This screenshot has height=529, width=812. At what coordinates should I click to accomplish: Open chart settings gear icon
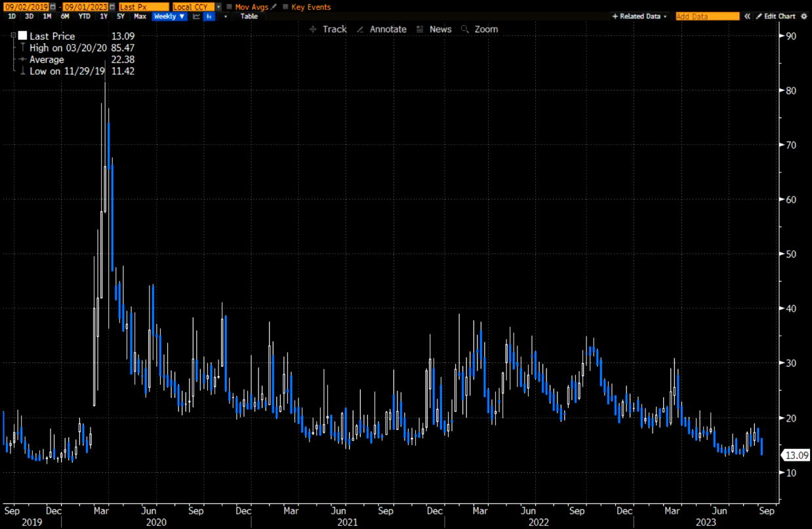pyautogui.click(x=804, y=16)
